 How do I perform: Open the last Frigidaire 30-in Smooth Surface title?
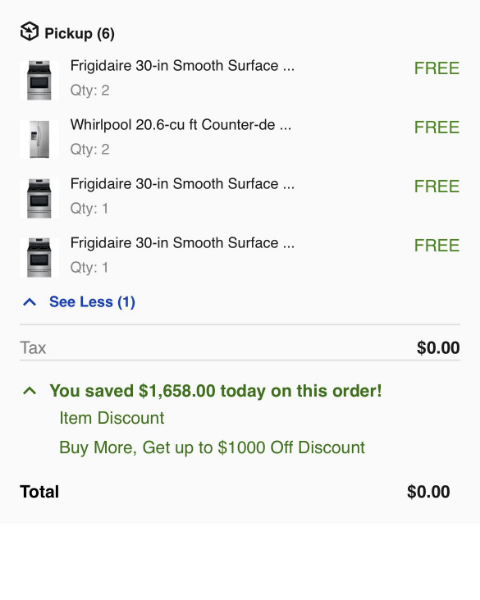click(x=182, y=243)
